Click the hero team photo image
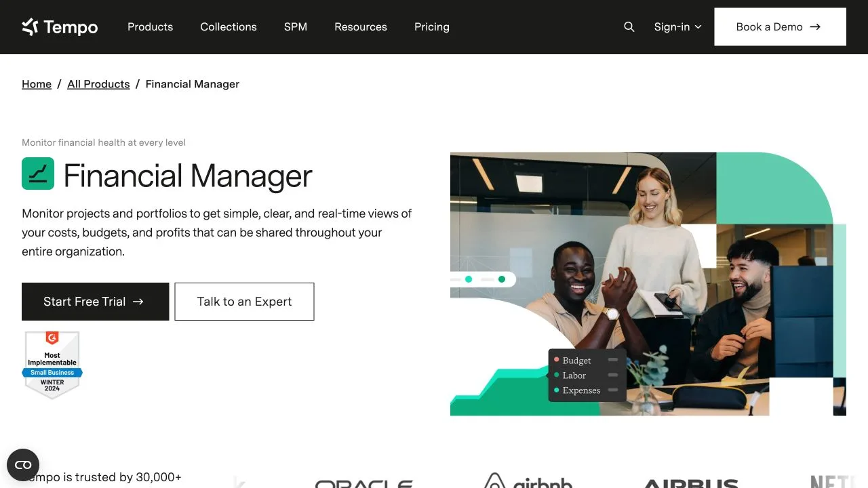The width and height of the screenshot is (868, 488). [648, 283]
